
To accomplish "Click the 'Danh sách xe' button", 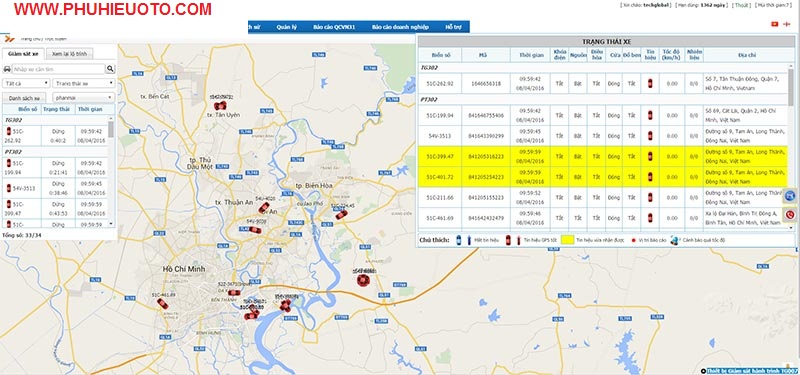I will pos(24,97).
